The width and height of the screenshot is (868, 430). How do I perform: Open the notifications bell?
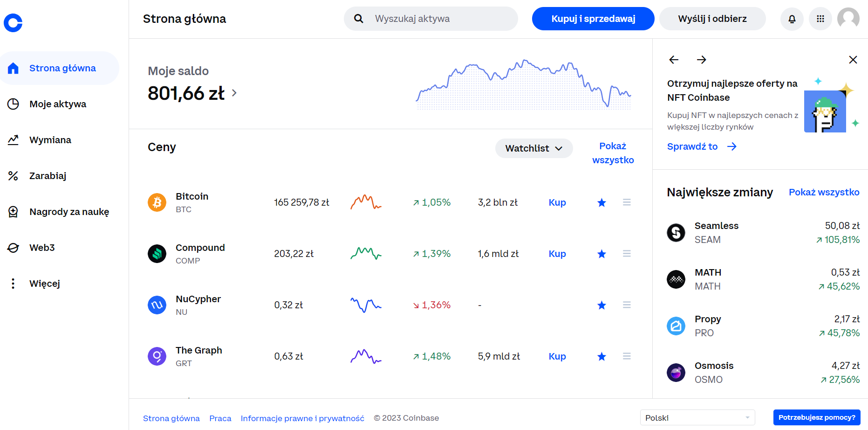click(x=792, y=19)
